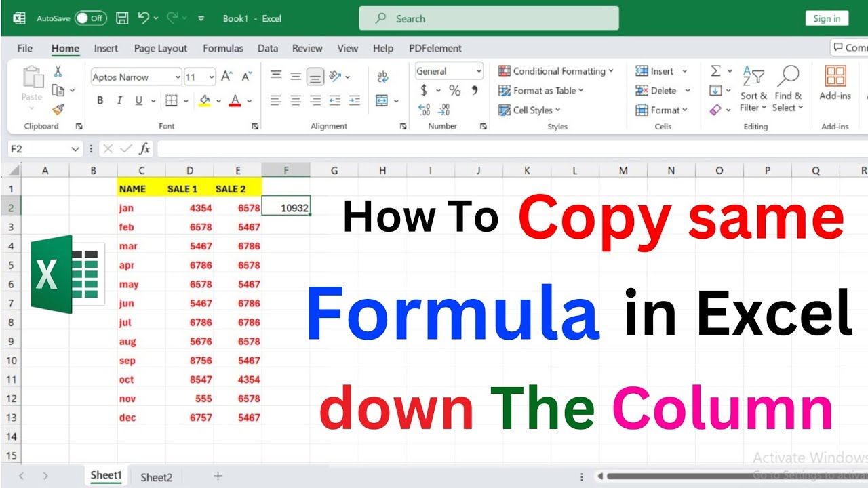Image resolution: width=868 pixels, height=488 pixels.
Task: Click the Increase Indent icon
Action: point(355,100)
